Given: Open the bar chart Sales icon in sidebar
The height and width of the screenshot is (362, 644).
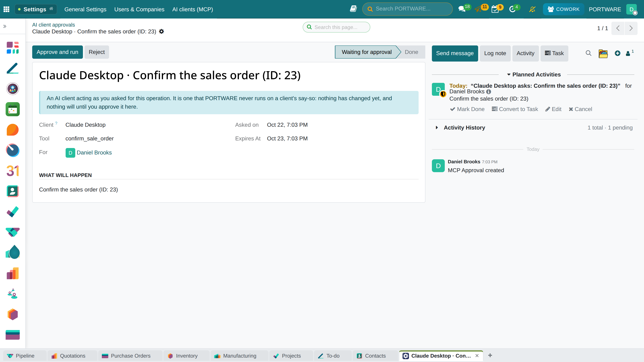Looking at the screenshot, I should click(x=12, y=273).
